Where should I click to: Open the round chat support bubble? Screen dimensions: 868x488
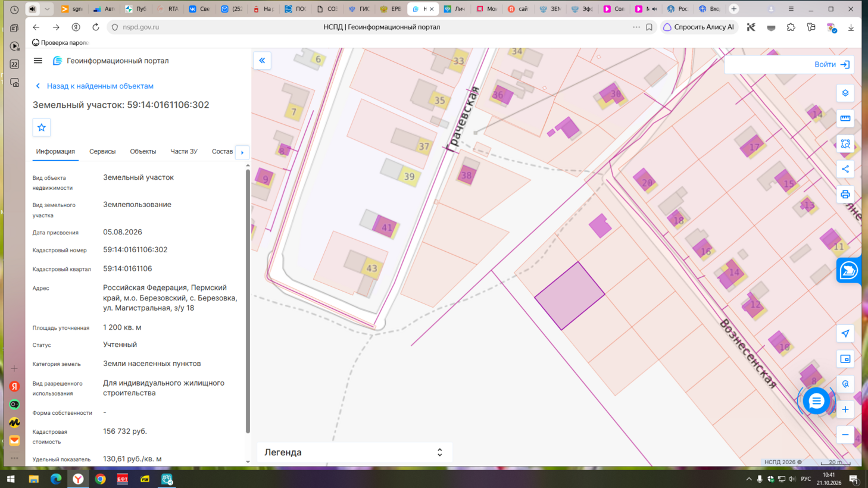tap(816, 401)
